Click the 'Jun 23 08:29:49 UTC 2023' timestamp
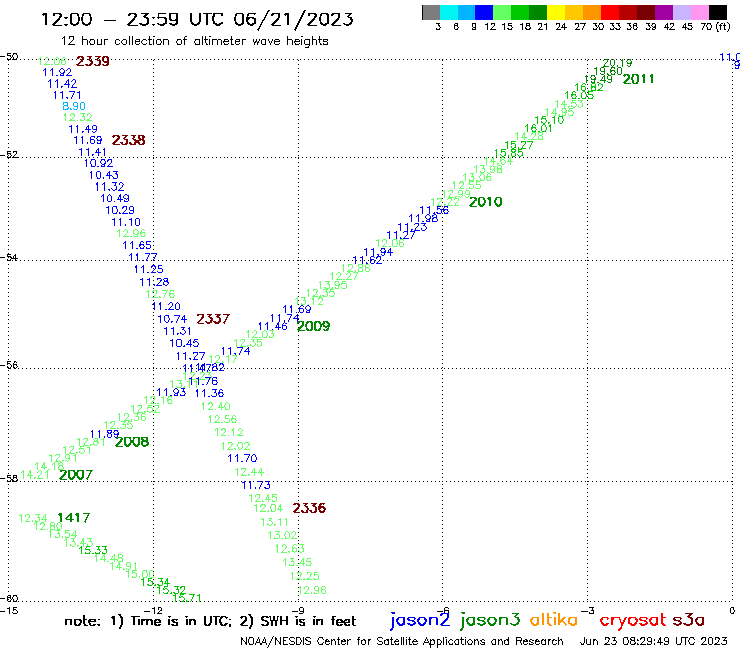Screen dimensions: 740x650 pyautogui.click(x=654, y=641)
